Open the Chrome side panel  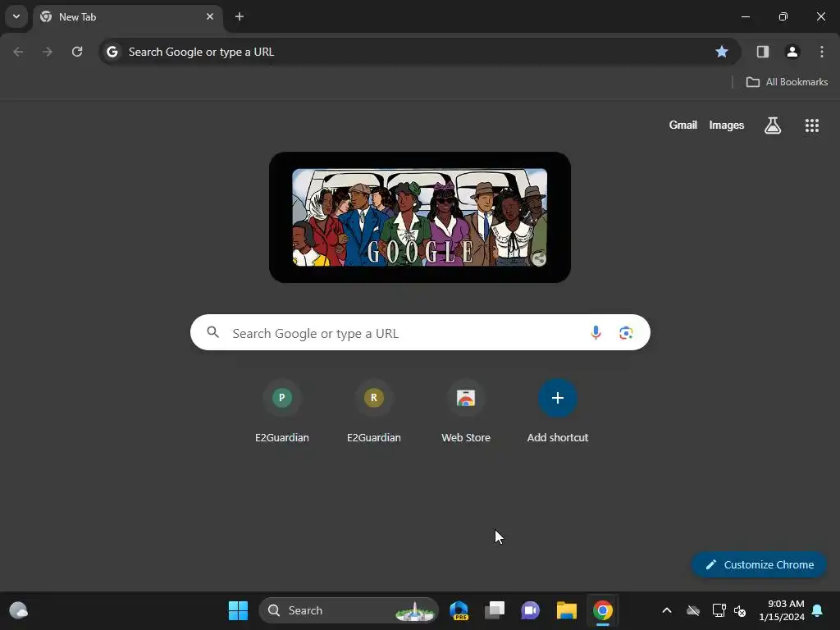click(763, 52)
